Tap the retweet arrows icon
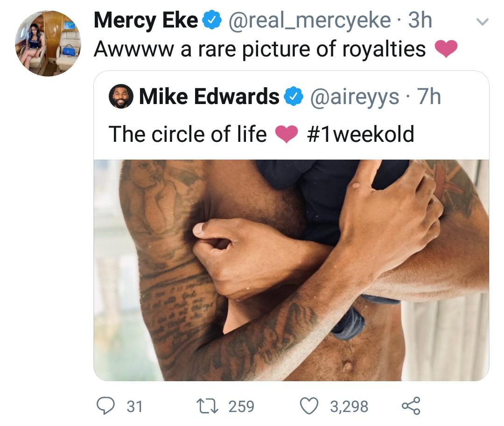504x426 pixels. coord(207,406)
